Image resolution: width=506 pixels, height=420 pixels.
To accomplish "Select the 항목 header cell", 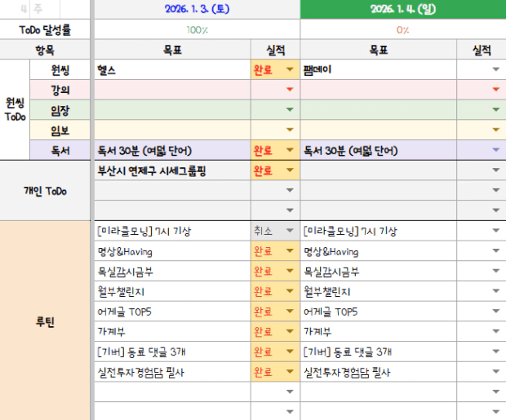I will pyautogui.click(x=45, y=50).
